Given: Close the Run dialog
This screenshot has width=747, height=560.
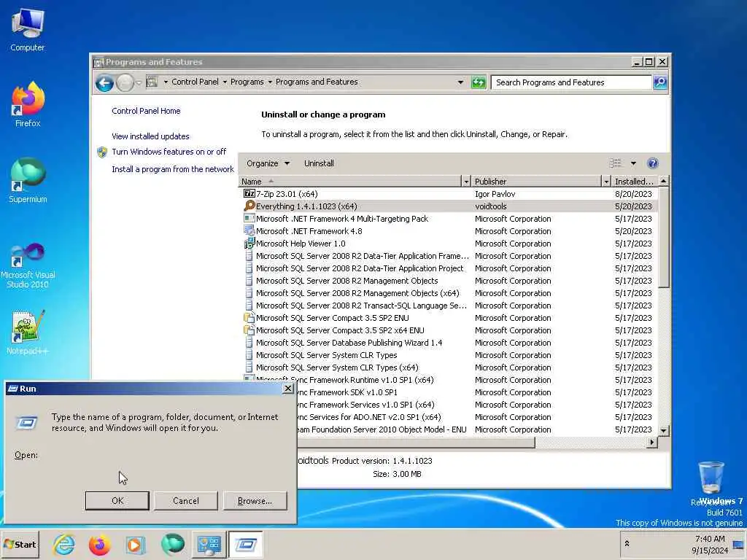Looking at the screenshot, I should [x=287, y=389].
